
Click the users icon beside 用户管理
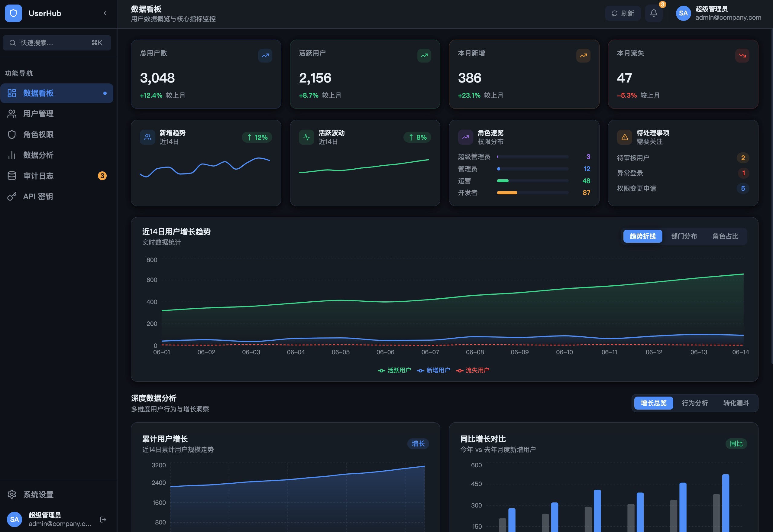(12, 114)
